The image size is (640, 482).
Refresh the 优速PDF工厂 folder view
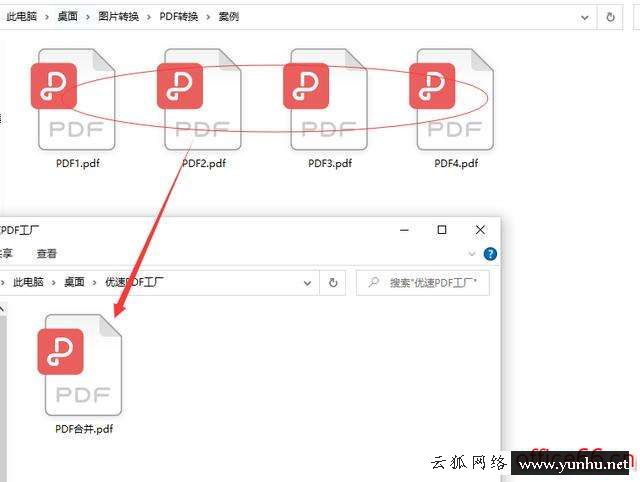(333, 282)
